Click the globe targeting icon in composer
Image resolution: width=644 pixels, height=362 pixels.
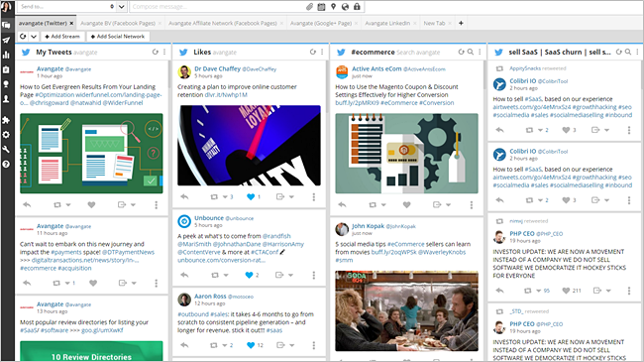coord(345,7)
